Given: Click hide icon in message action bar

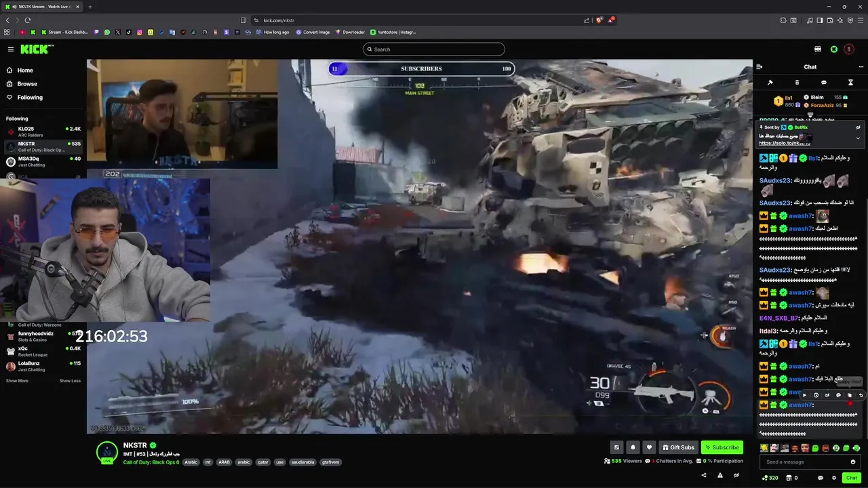Looking at the screenshot, I should tap(827, 395).
